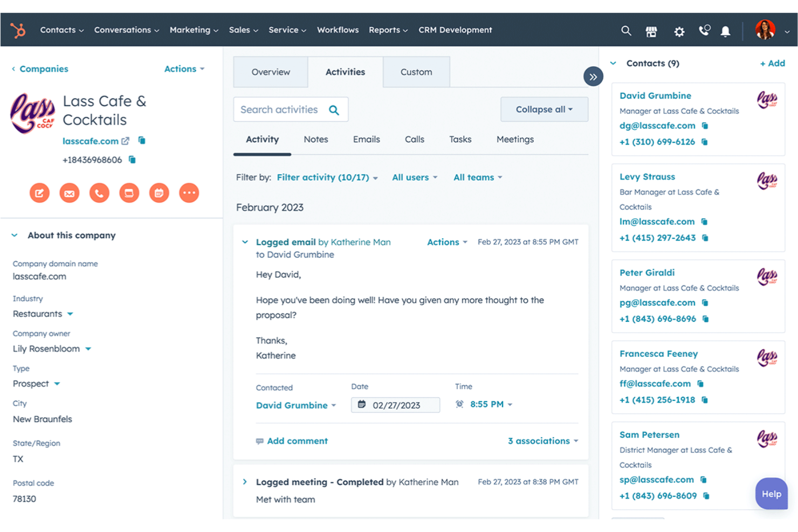Screen dimensions: 798x532
Task: Change Type Prospect dropdown
Action: click(x=37, y=384)
